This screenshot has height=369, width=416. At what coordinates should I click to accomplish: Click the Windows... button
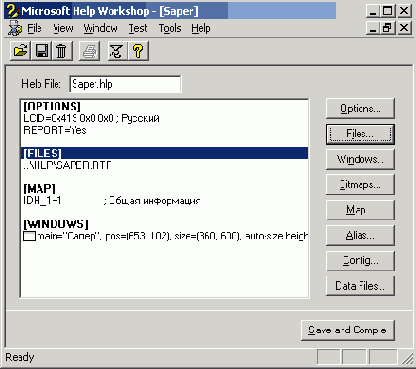tap(360, 159)
